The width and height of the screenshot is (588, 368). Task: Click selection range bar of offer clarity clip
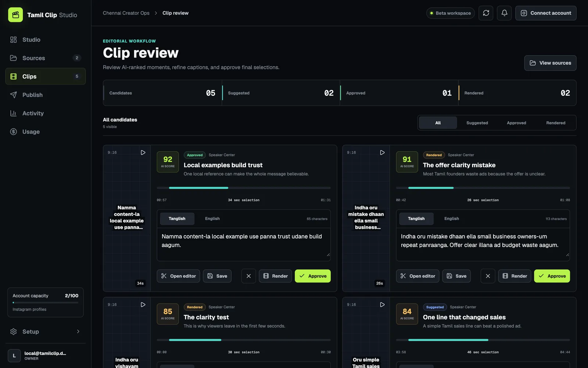(x=483, y=188)
